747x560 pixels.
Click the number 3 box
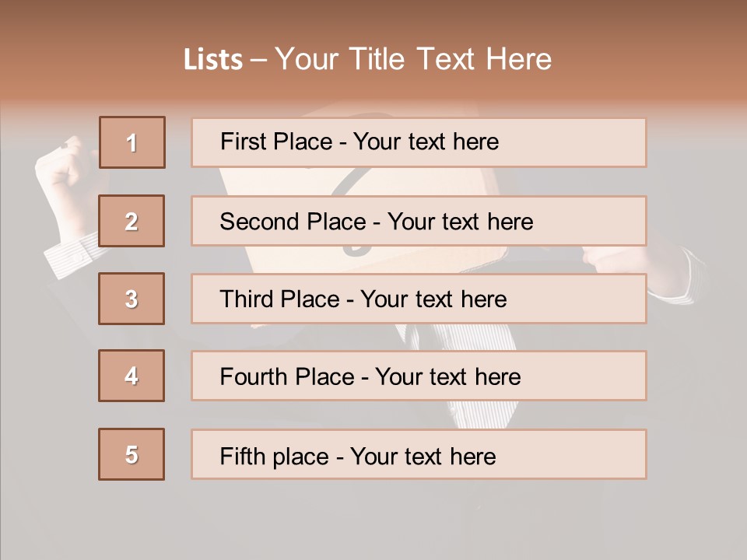coord(132,299)
